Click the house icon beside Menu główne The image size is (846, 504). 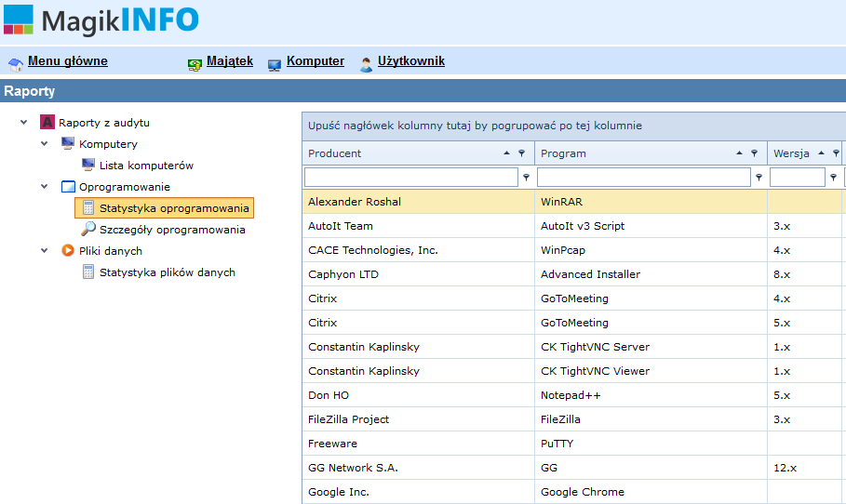coord(16,65)
